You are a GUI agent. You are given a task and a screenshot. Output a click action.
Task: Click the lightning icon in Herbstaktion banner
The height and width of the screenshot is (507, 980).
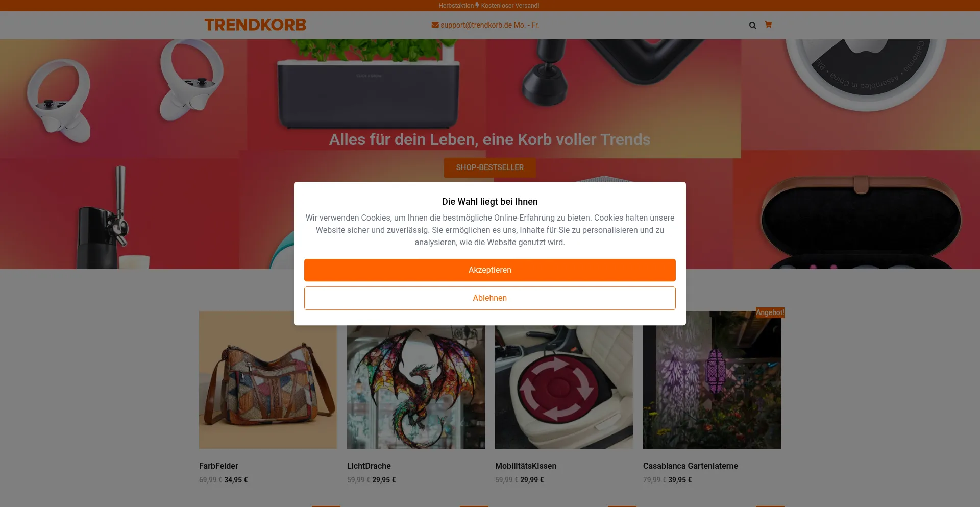pos(477,5)
